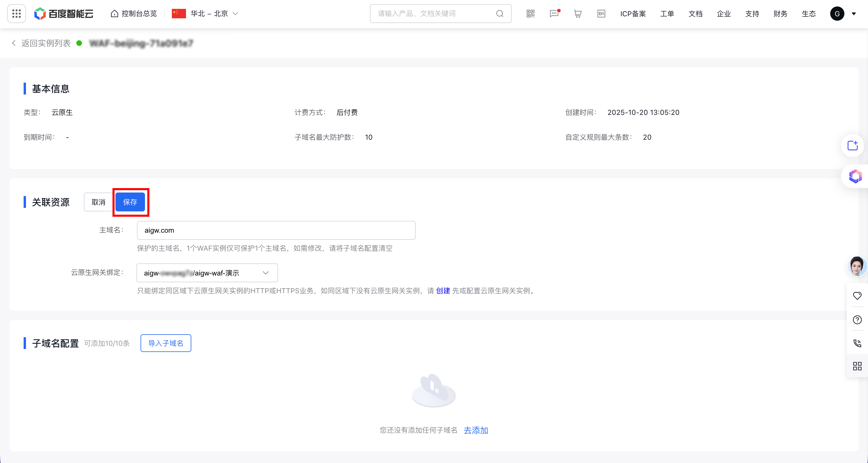Screen dimensions: 868x463
Task: Open the shopping cart icon
Action: coord(577,14)
